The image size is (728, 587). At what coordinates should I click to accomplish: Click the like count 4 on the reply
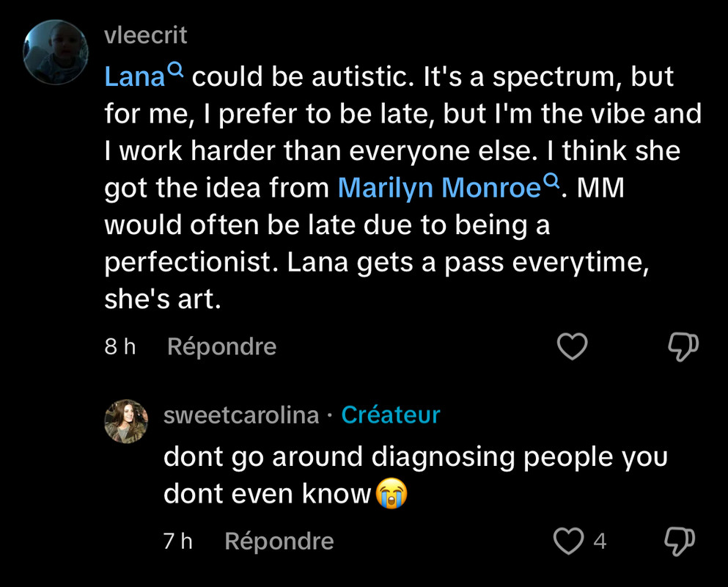coord(600,542)
